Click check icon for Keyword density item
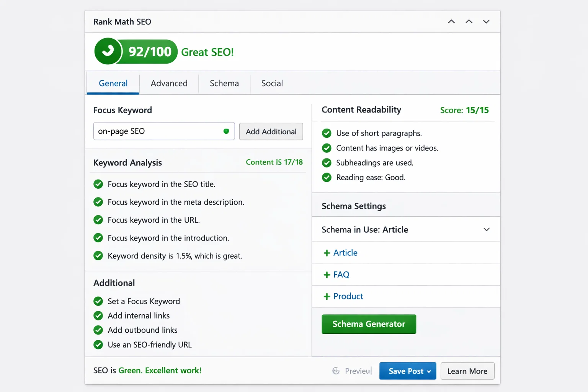This screenshot has height=392, width=588. coord(98,256)
